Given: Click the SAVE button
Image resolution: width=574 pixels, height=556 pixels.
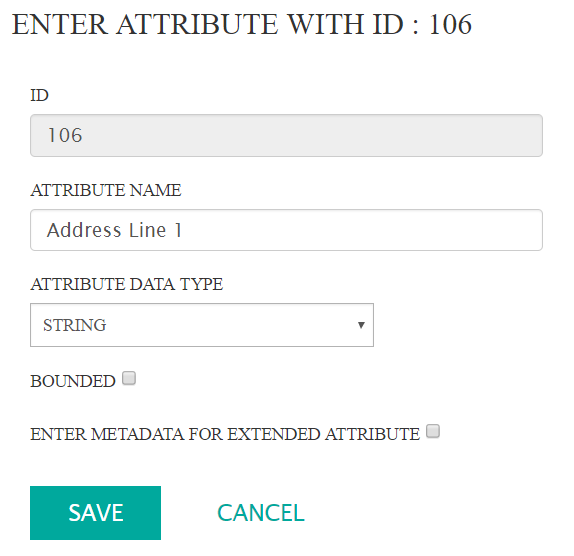Looking at the screenshot, I should (x=95, y=512).
